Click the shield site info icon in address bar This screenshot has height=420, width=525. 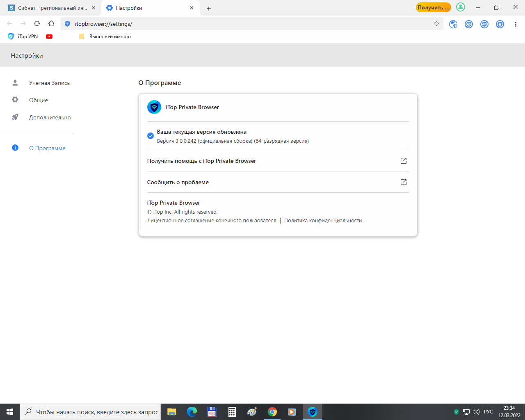[67, 24]
